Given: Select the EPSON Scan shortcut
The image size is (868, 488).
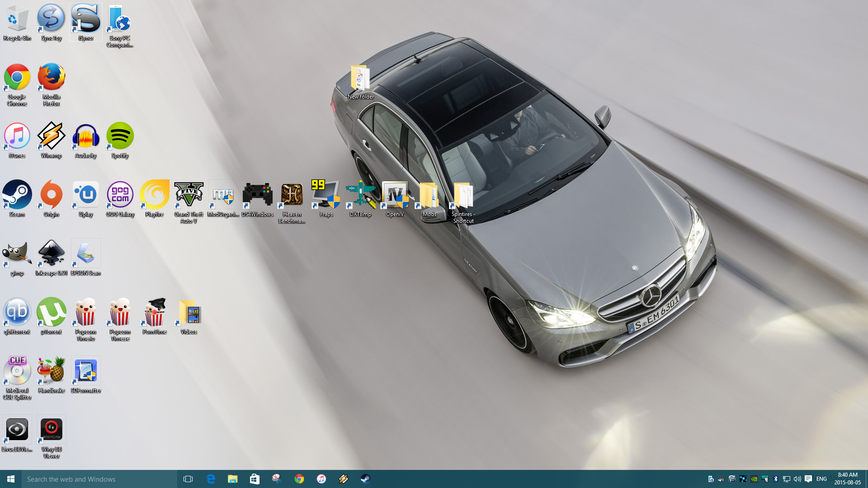Looking at the screenshot, I should tap(86, 258).
